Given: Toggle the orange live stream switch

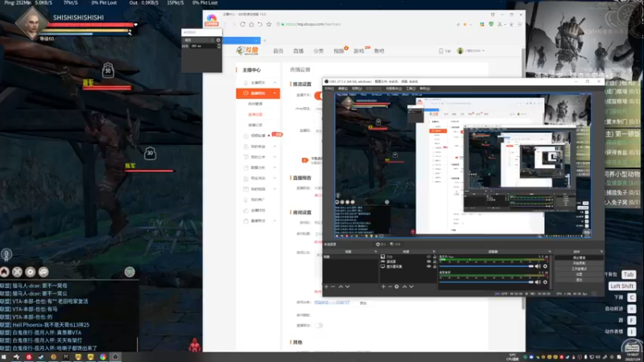Looking at the screenshot, I should (318, 96).
